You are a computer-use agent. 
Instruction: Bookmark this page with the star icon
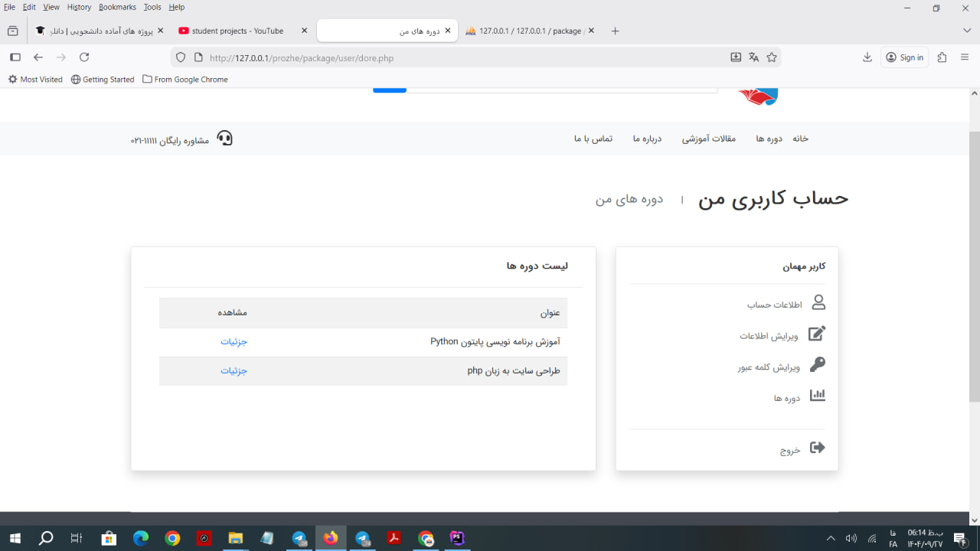tap(772, 57)
